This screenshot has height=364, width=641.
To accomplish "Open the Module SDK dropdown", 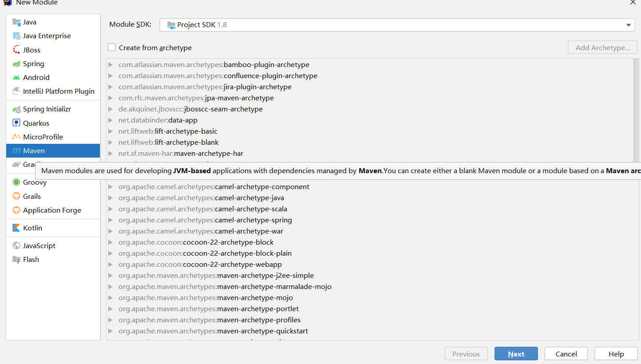I will tap(397, 25).
